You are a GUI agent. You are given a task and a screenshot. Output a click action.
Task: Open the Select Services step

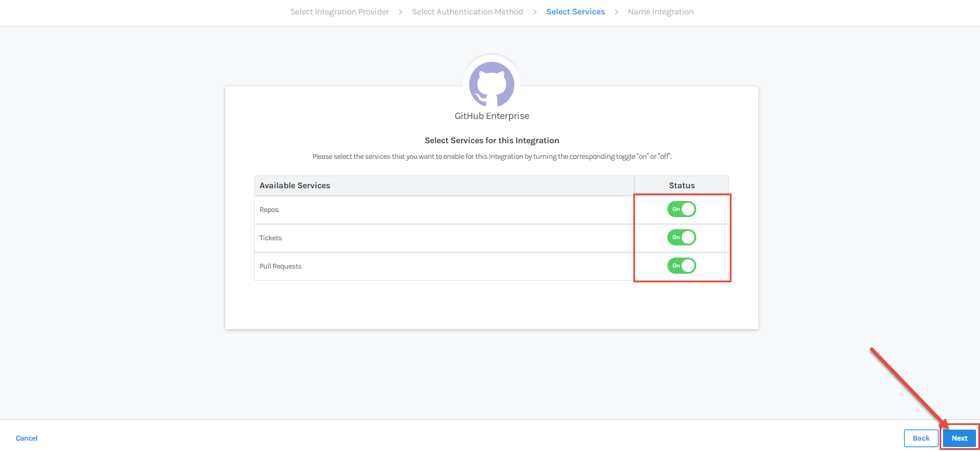pos(576,12)
